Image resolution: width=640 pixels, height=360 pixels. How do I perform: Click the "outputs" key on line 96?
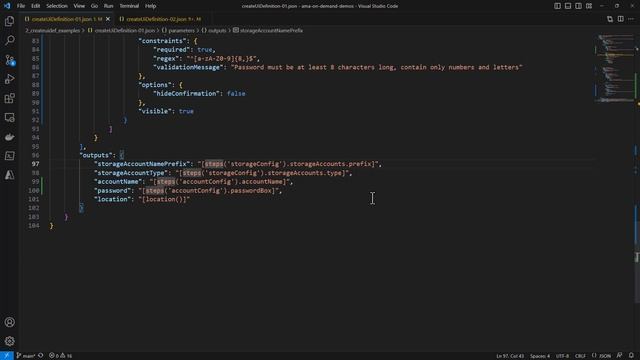[96, 155]
